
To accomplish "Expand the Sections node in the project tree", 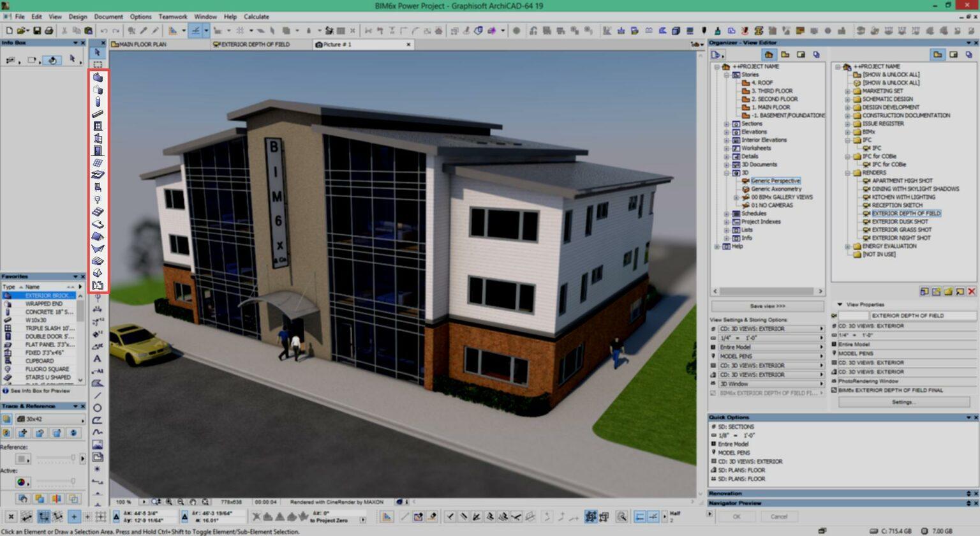I will point(727,123).
